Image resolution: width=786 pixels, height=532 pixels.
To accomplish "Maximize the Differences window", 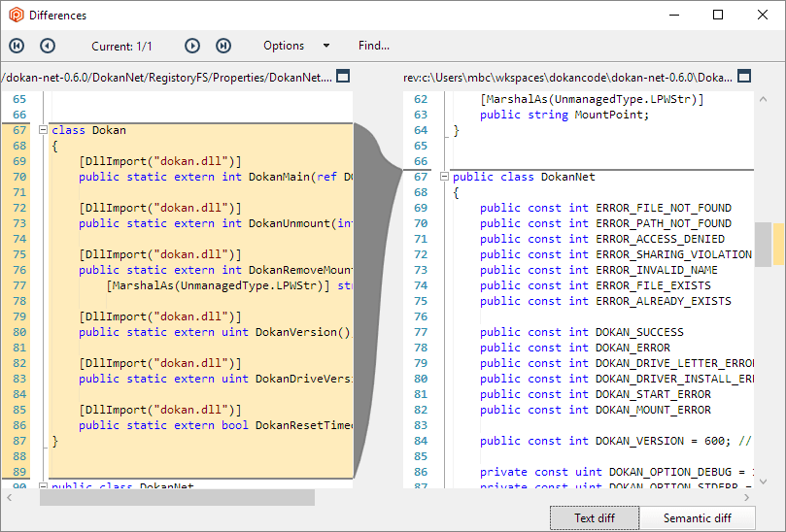I will point(718,15).
